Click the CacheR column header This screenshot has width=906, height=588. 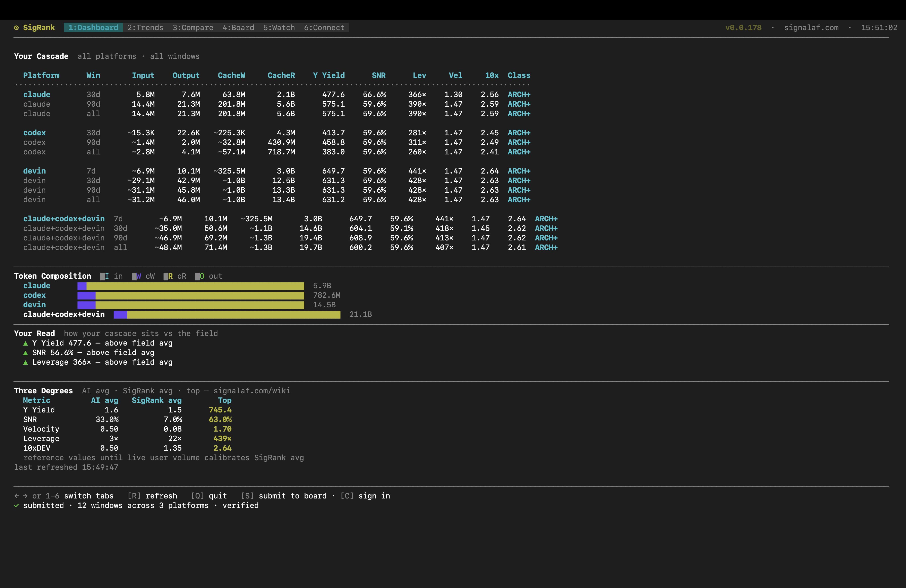click(x=281, y=75)
